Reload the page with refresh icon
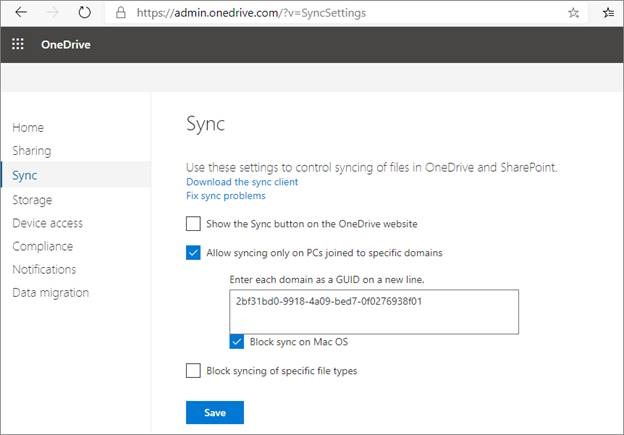Screen dimensions: 624x435 [84, 12]
